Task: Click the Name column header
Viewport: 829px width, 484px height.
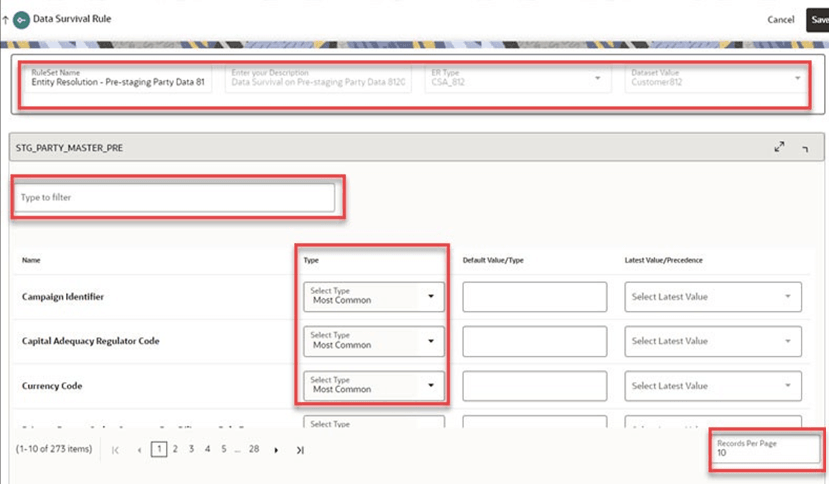Action: pos(31,260)
